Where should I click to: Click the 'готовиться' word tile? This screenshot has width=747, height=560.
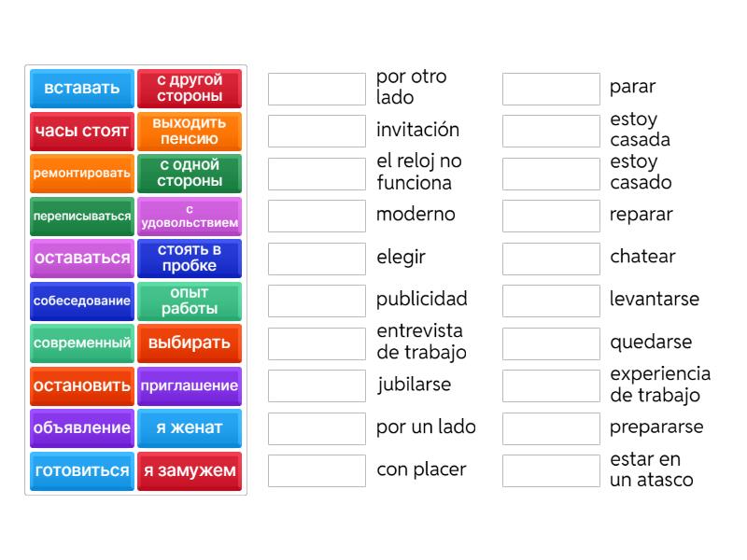tap(82, 470)
